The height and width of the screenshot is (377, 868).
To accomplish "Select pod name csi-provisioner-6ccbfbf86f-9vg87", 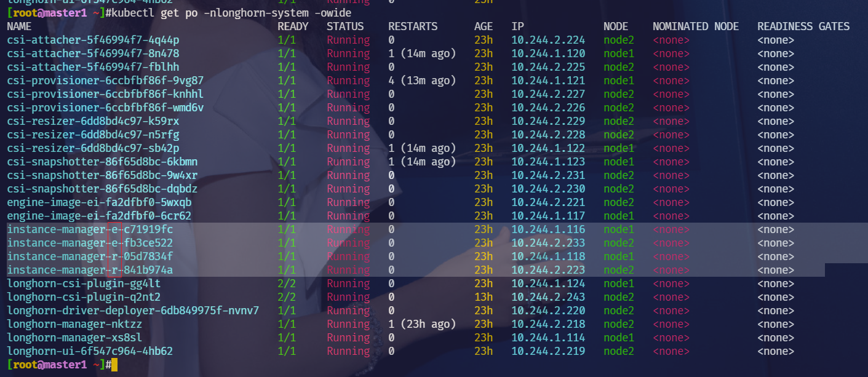I will pos(105,81).
